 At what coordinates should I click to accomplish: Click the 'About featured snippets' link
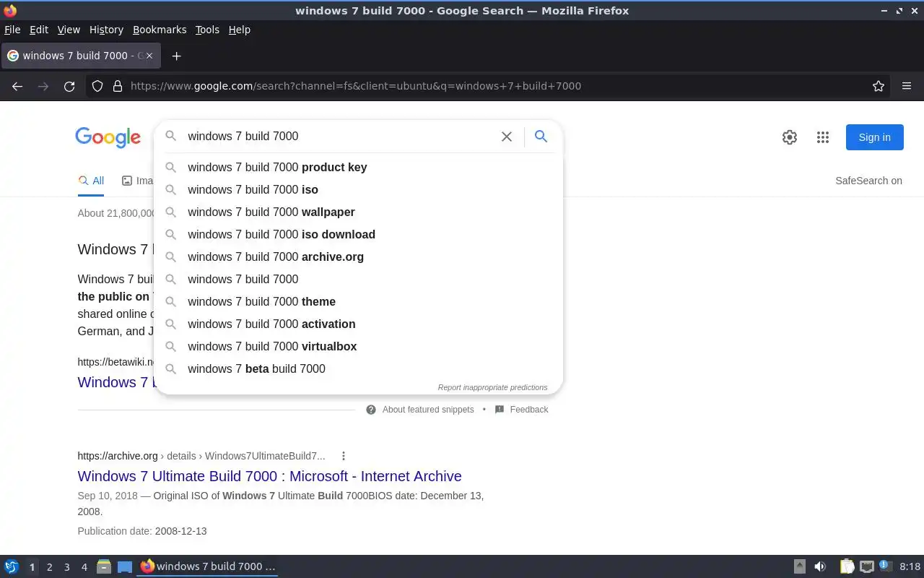pyautogui.click(x=428, y=410)
